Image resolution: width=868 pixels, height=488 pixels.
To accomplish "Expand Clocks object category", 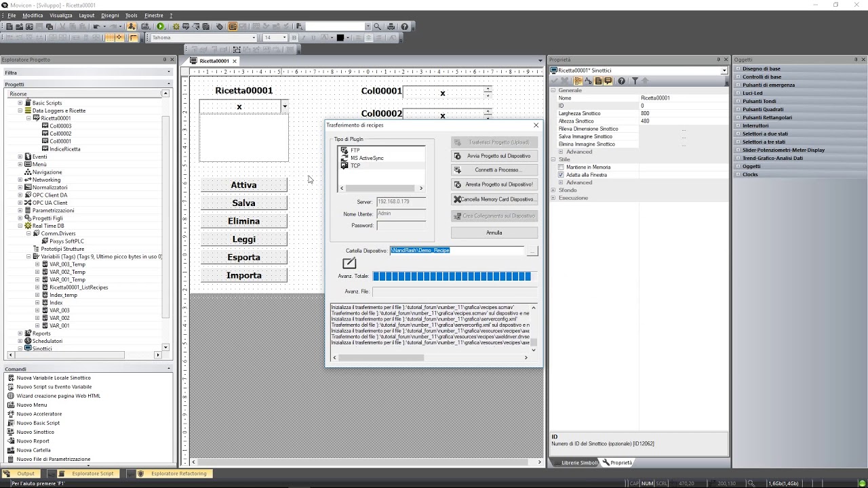I will pyautogui.click(x=738, y=174).
